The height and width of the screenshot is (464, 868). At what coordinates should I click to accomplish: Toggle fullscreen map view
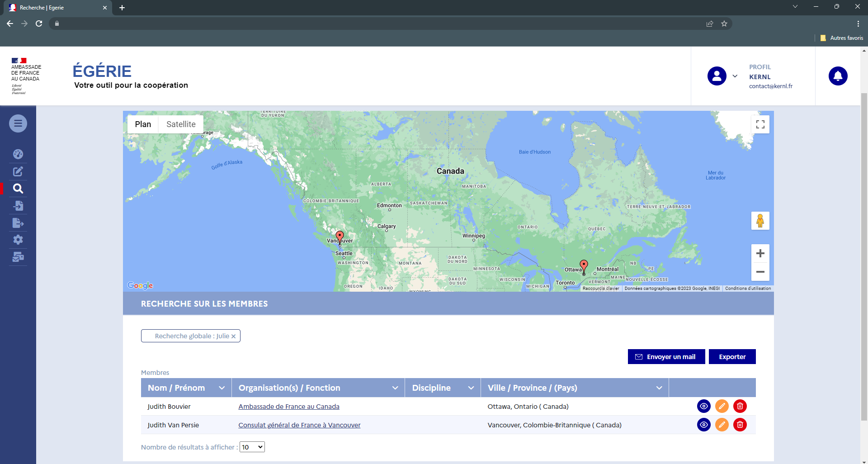point(760,124)
